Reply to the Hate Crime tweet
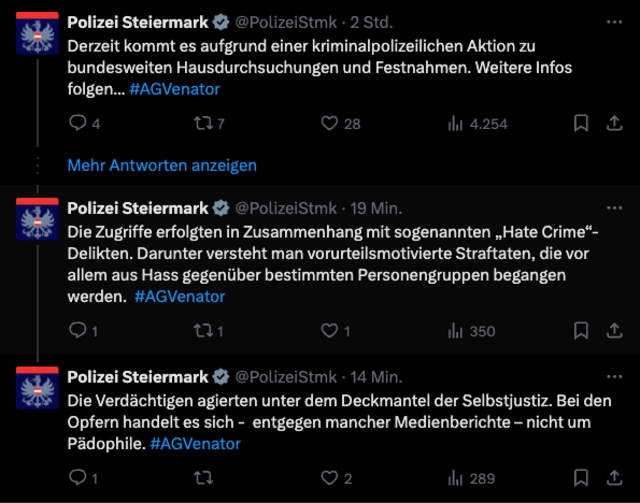Screen dimensions: 640x503 click(78, 331)
